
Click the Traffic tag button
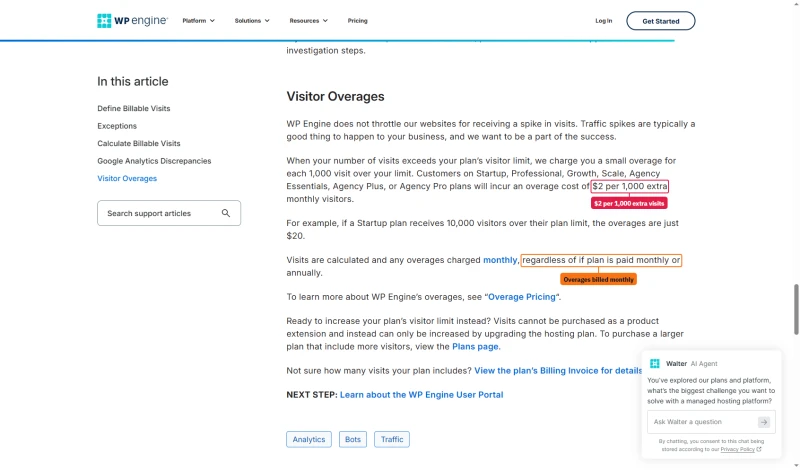(x=392, y=439)
